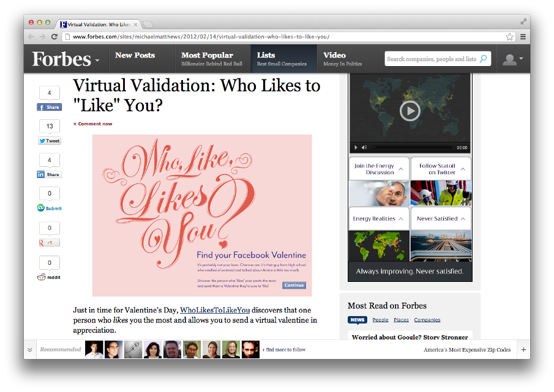Select the NEWS tab in Most Read
This screenshot has width=554, height=392.
coord(357,320)
